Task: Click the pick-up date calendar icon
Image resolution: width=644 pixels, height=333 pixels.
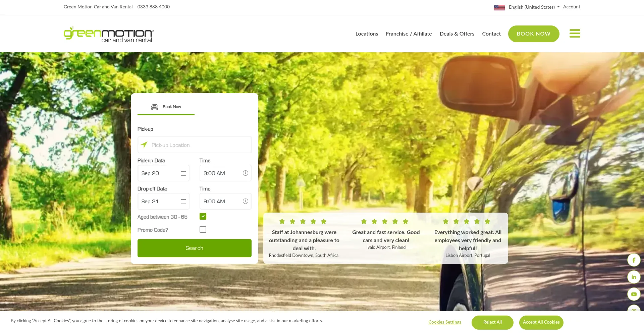Action: (183, 173)
